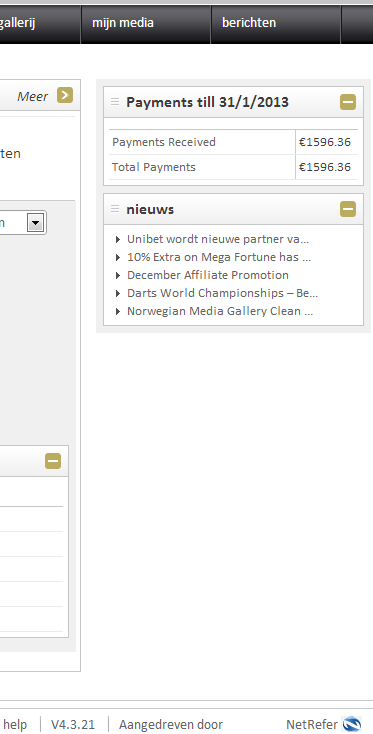Viewport: 373px width, 734px height.
Task: Click the NetRefer logo icon
Action: click(352, 725)
